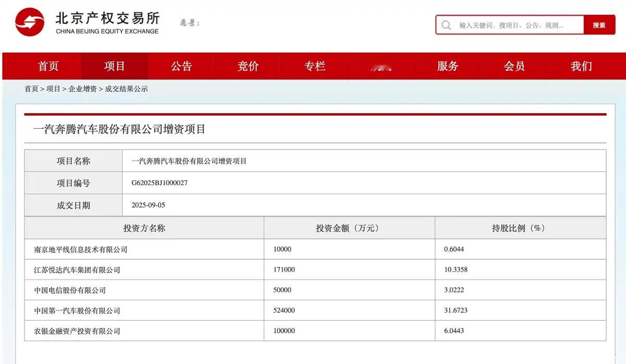
Task: Open the 专栏 navigation tab
Action: [315, 66]
